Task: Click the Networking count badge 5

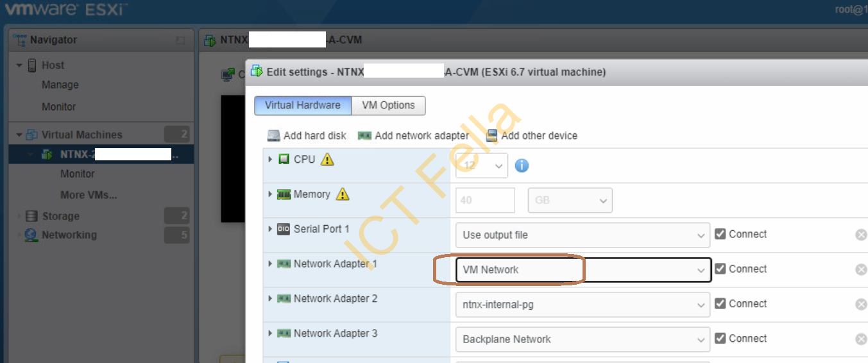Action: click(176, 235)
